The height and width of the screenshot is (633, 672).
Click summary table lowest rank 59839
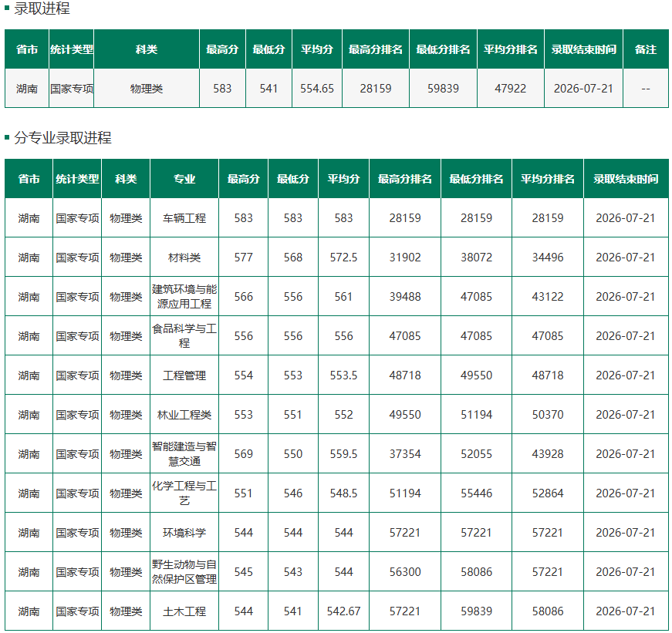tap(443, 89)
